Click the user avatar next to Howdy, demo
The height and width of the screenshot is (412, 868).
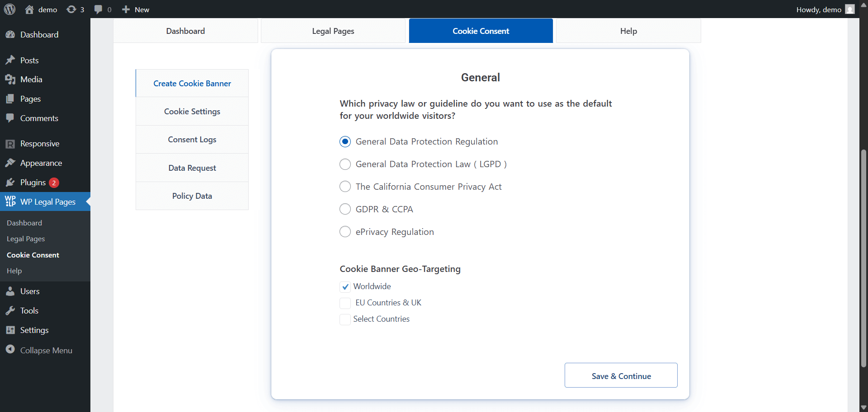pyautogui.click(x=850, y=9)
